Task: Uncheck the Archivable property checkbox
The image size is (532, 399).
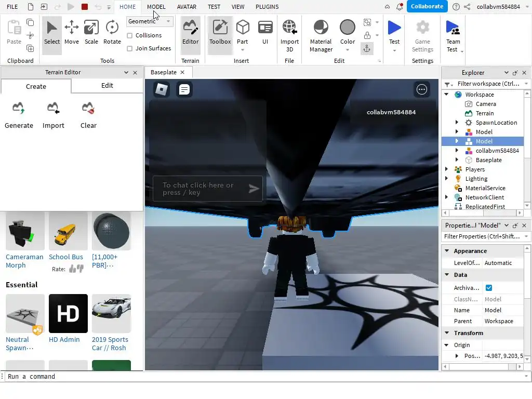Action: tap(489, 288)
